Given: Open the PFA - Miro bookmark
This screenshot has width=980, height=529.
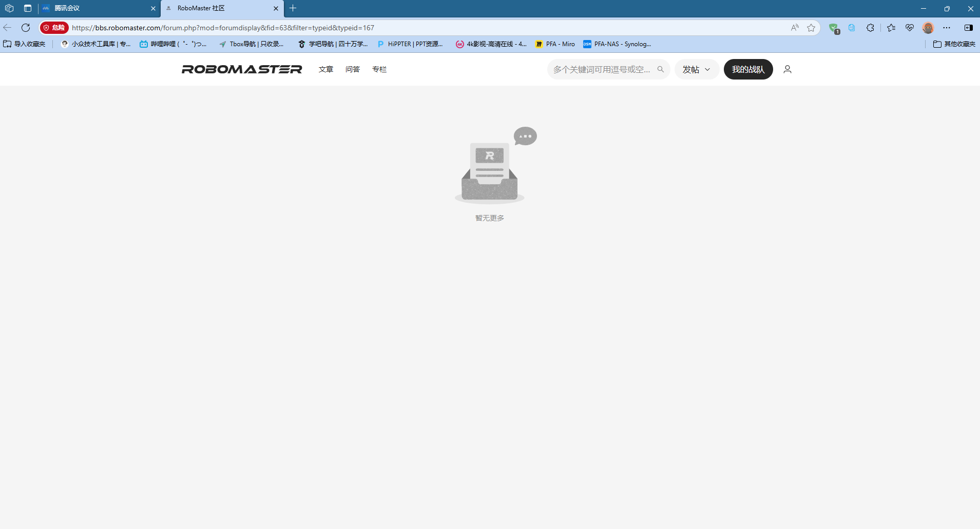Looking at the screenshot, I should point(555,44).
